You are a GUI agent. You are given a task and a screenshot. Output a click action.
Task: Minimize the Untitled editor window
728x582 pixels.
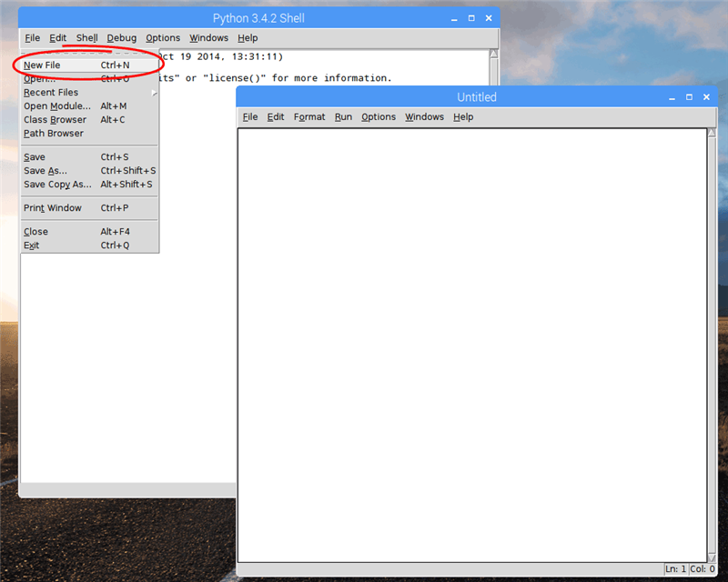click(x=671, y=97)
